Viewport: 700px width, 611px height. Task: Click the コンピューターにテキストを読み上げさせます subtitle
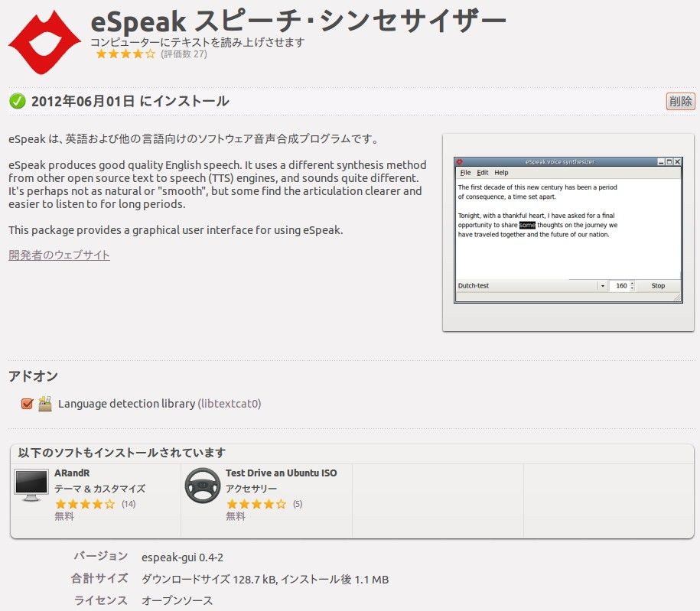click(x=197, y=42)
